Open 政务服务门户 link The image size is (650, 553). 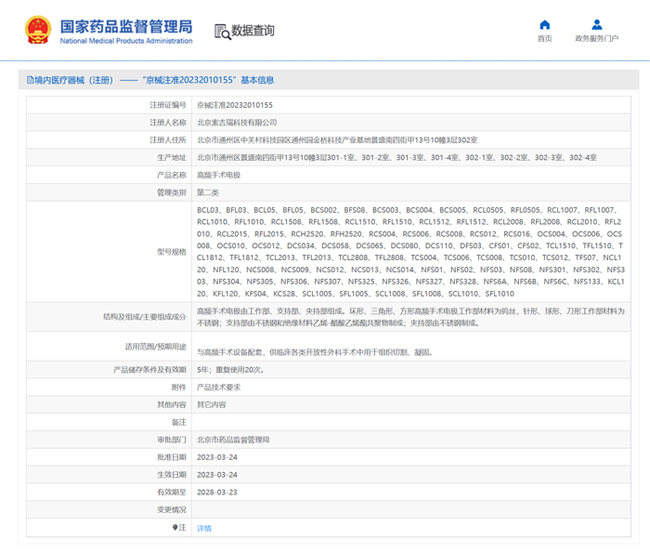pyautogui.click(x=596, y=39)
